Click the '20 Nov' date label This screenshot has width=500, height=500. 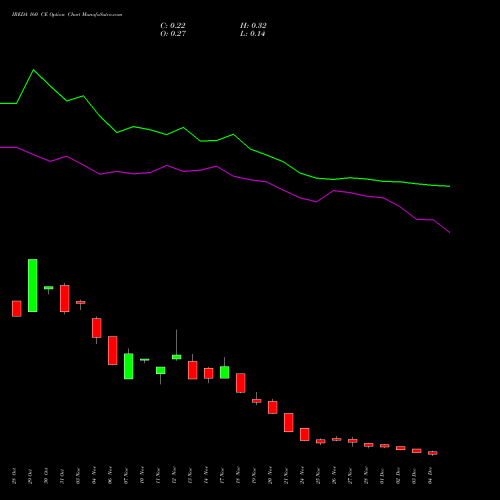click(270, 476)
